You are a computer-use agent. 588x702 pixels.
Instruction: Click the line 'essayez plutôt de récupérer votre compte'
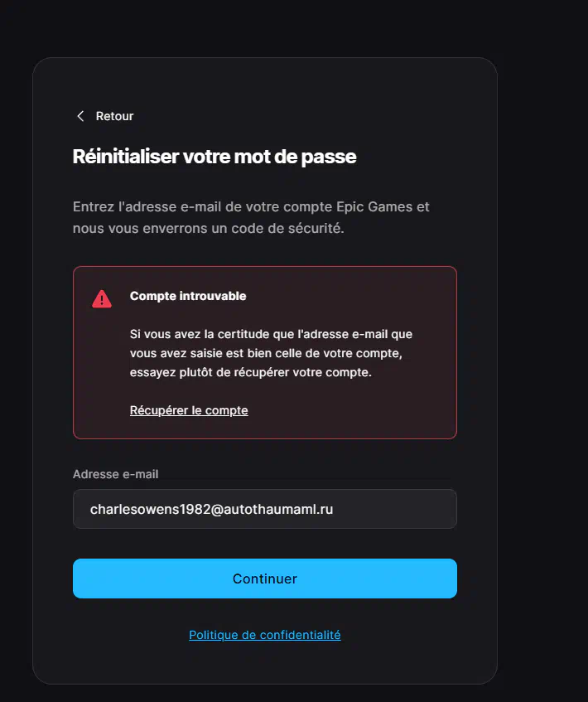point(251,372)
